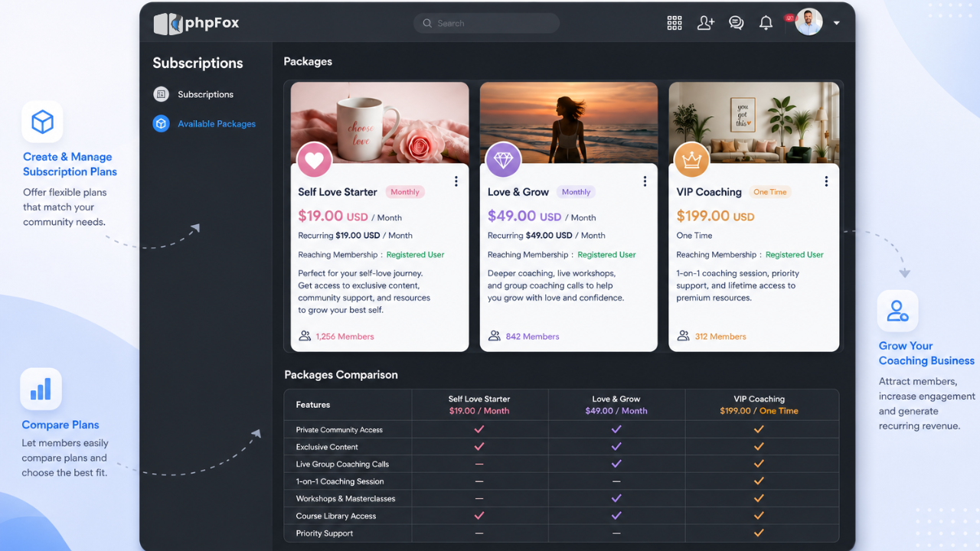Image resolution: width=980 pixels, height=551 pixels.
Task: Click the Workshops & Masterclasses row label
Action: click(x=345, y=499)
